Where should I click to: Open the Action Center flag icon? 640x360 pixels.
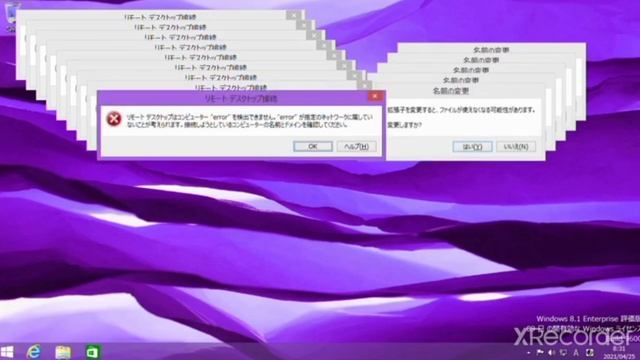[x=540, y=352]
